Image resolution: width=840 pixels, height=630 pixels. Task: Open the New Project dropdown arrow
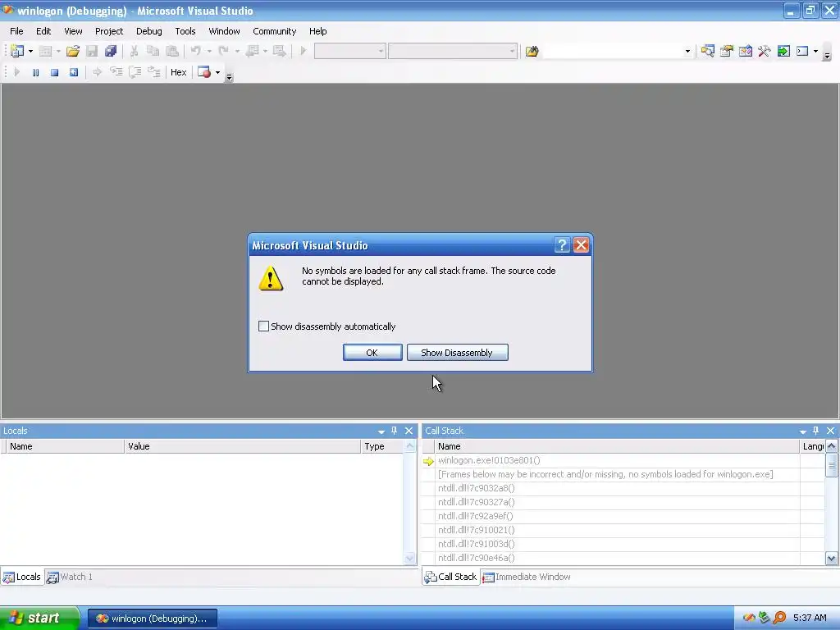point(30,51)
